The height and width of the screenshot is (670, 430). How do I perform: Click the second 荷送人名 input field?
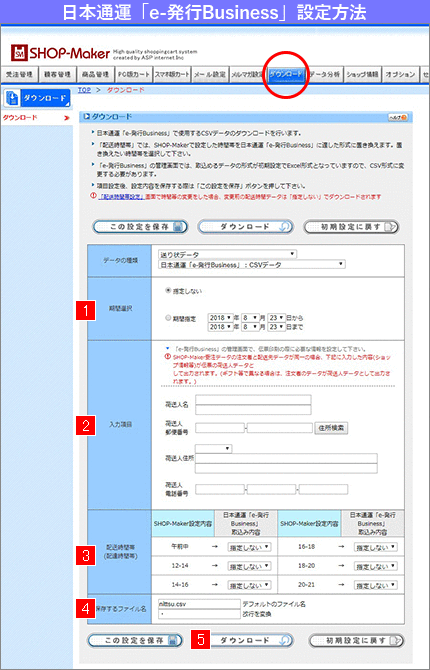253,410
